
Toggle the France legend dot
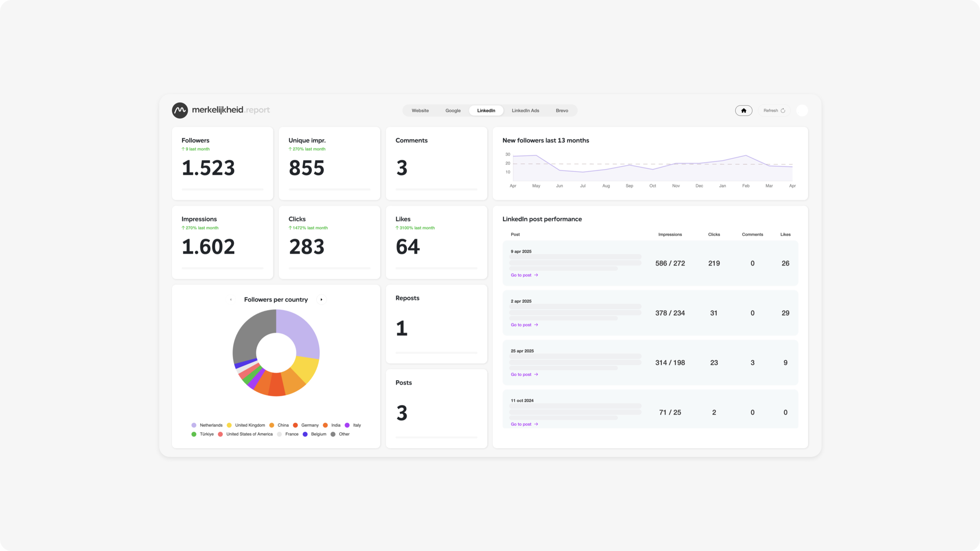pos(279,434)
